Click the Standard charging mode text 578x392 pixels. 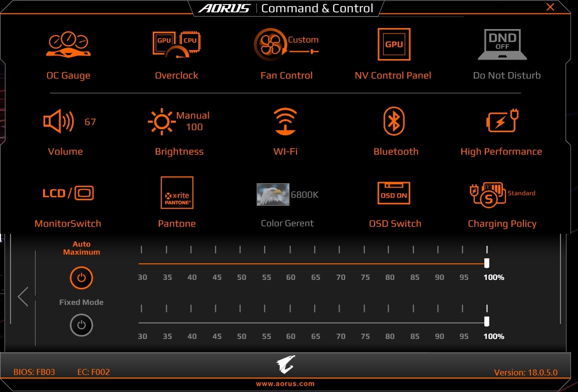pyautogui.click(x=521, y=193)
